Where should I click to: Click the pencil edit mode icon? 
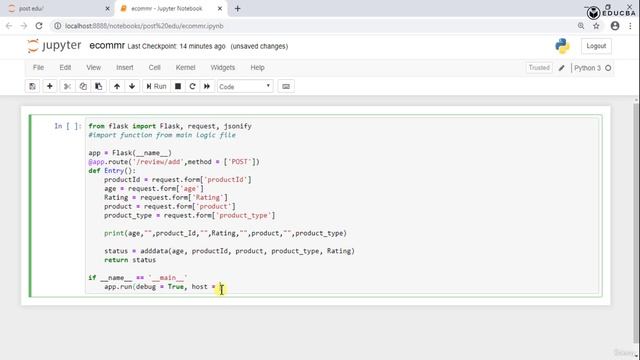tap(562, 68)
